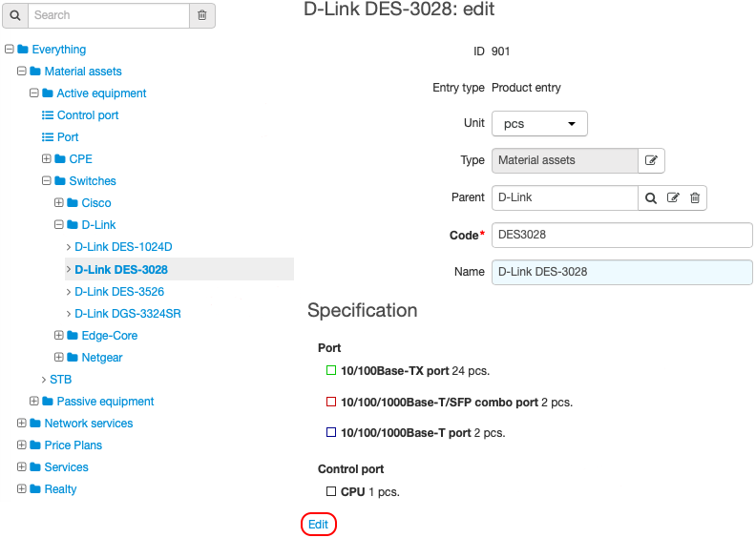Image resolution: width=756 pixels, height=538 pixels.
Task: Expand the Services node
Action: 22,467
